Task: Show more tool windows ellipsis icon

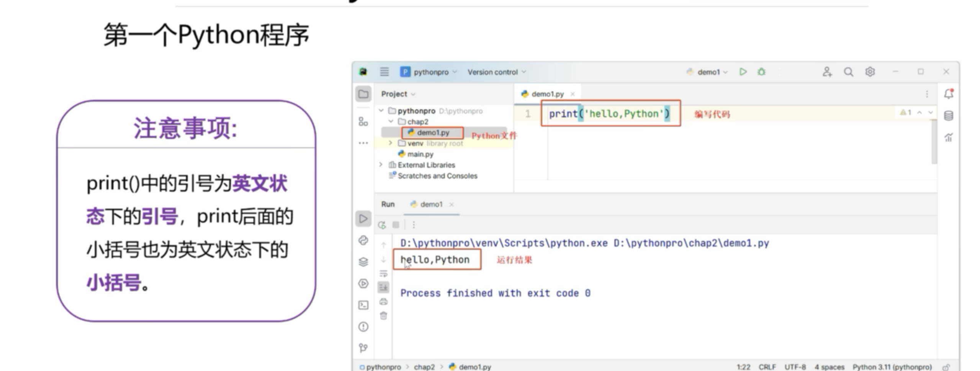Action: [363, 143]
